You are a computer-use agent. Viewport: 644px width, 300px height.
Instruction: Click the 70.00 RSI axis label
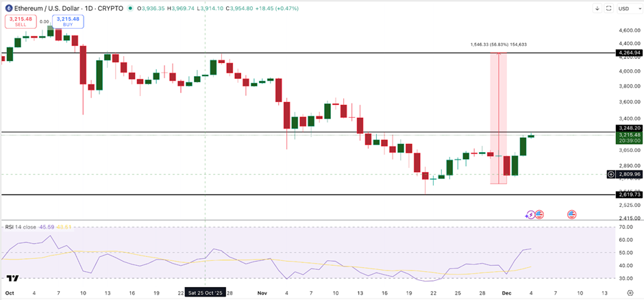coord(627,227)
